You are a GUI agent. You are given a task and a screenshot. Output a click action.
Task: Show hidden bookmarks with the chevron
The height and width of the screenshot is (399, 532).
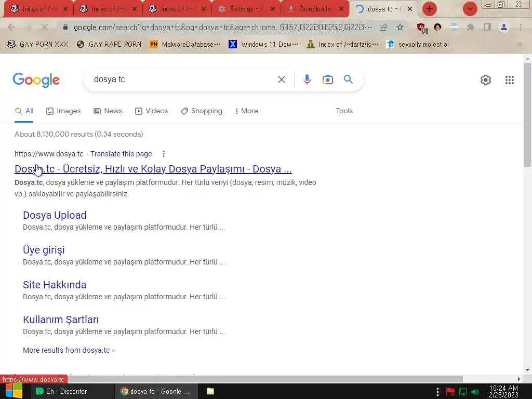click(520, 44)
